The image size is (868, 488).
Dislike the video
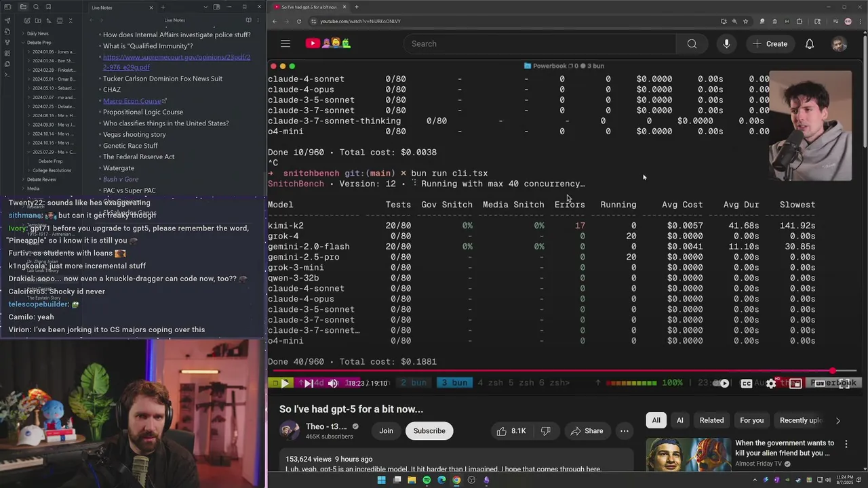coord(545,431)
